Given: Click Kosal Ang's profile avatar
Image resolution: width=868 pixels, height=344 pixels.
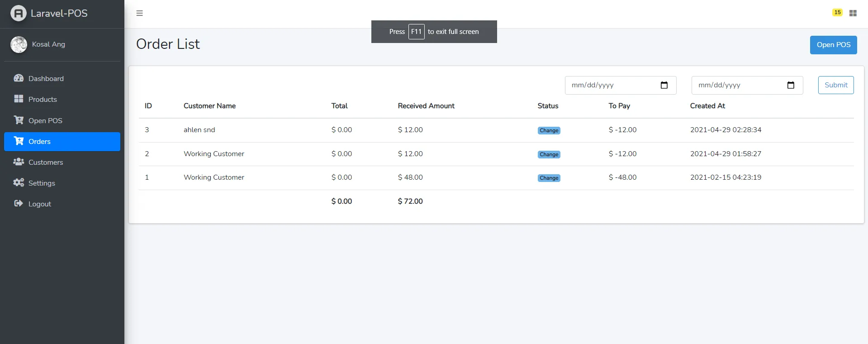Looking at the screenshot, I should [19, 44].
